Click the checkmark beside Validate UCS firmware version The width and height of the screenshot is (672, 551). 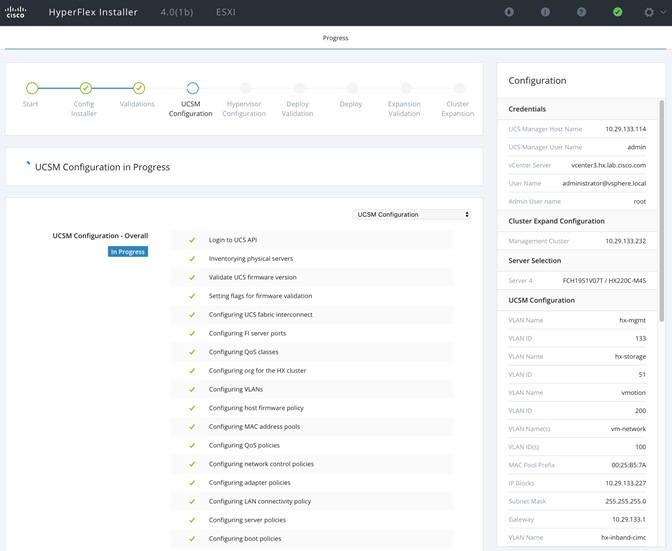pos(192,277)
